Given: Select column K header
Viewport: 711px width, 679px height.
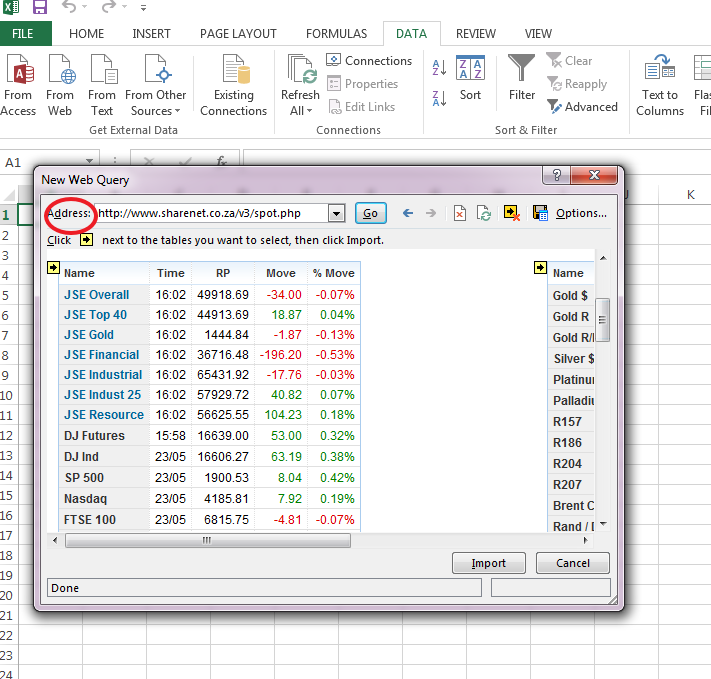Looking at the screenshot, I should (x=691, y=195).
